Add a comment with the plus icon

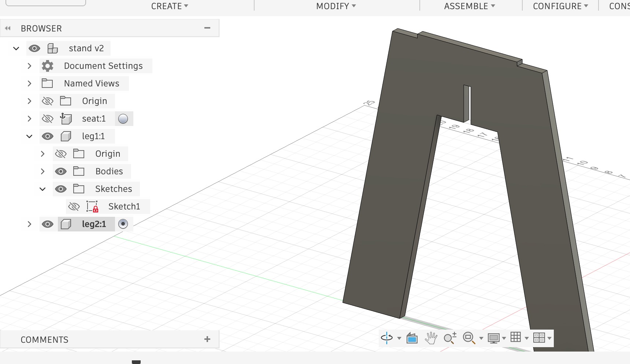[x=207, y=339]
